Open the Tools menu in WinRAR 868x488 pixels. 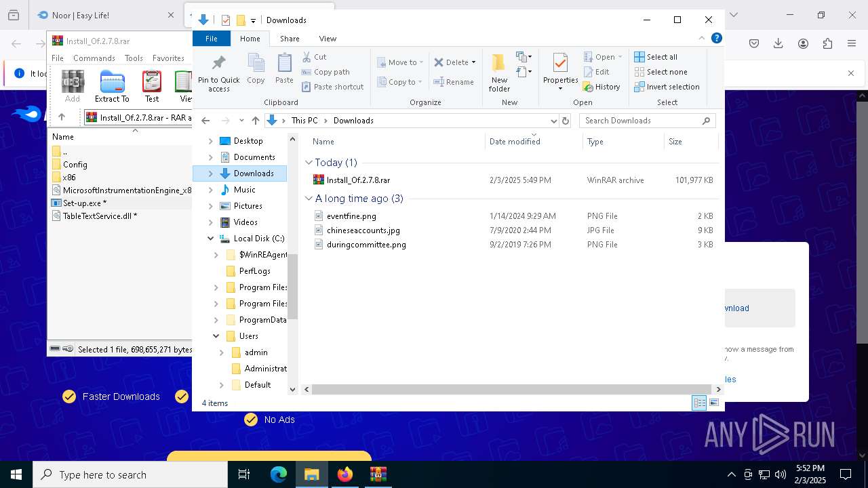134,58
